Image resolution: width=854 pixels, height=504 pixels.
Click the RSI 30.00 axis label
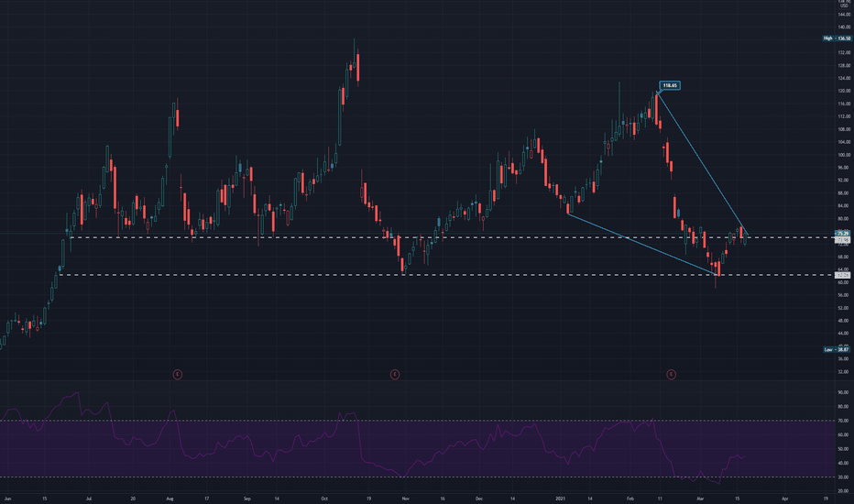click(x=844, y=477)
